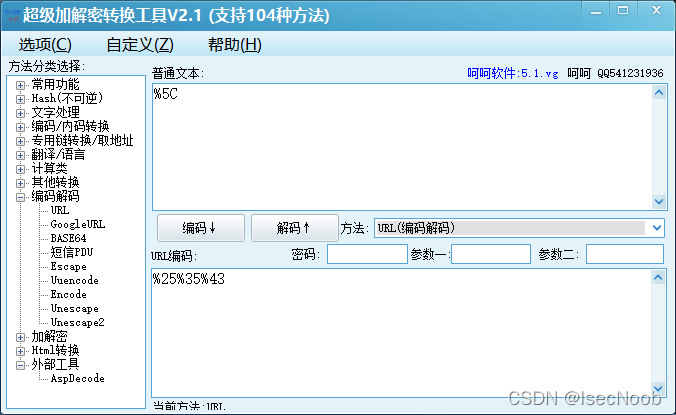Select the Html转换 category label

click(x=55, y=350)
